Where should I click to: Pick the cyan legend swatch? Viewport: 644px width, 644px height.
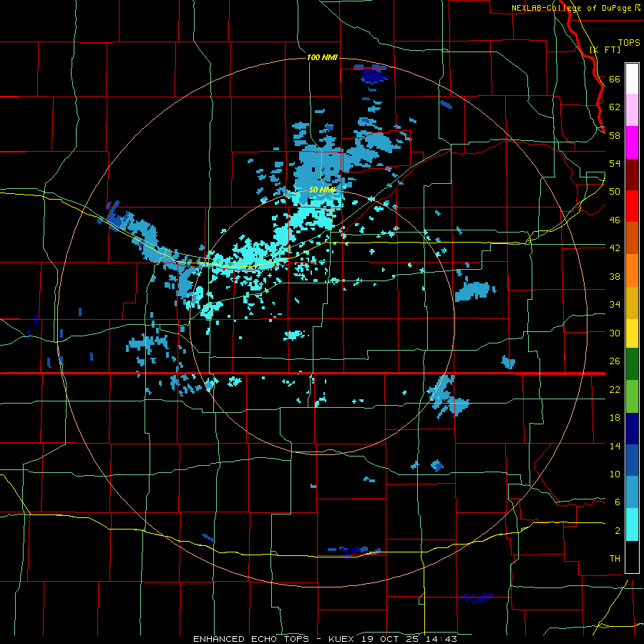[x=632, y=525]
